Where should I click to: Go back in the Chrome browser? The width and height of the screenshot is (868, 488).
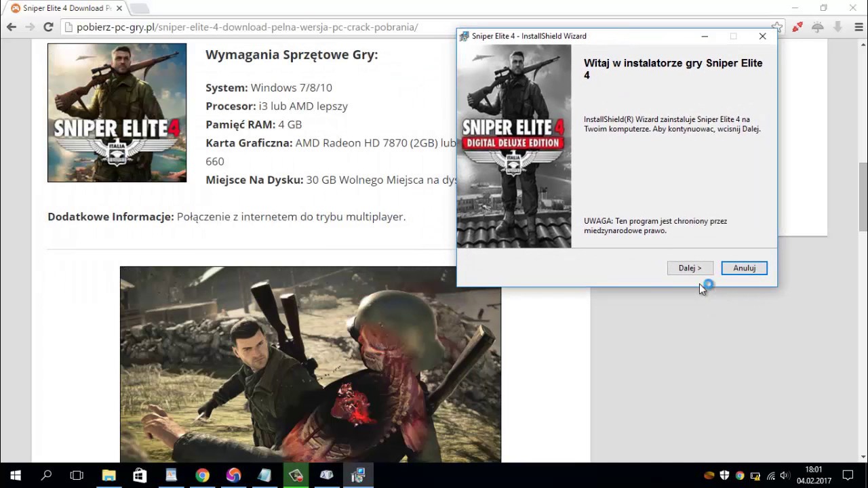click(12, 27)
